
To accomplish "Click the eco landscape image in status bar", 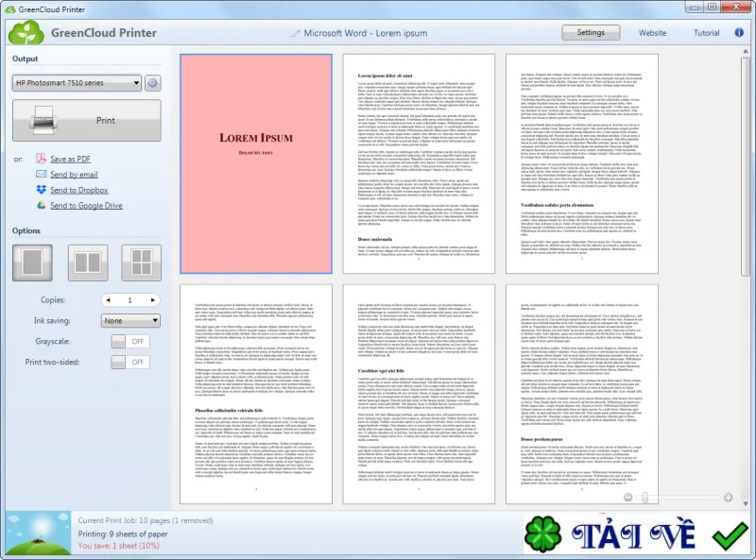I will tap(39, 534).
